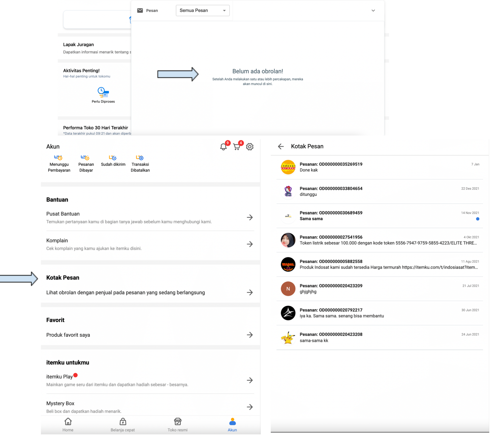Open the Pusat Bantuan entry
The width and height of the screenshot is (504, 436).
tap(150, 217)
